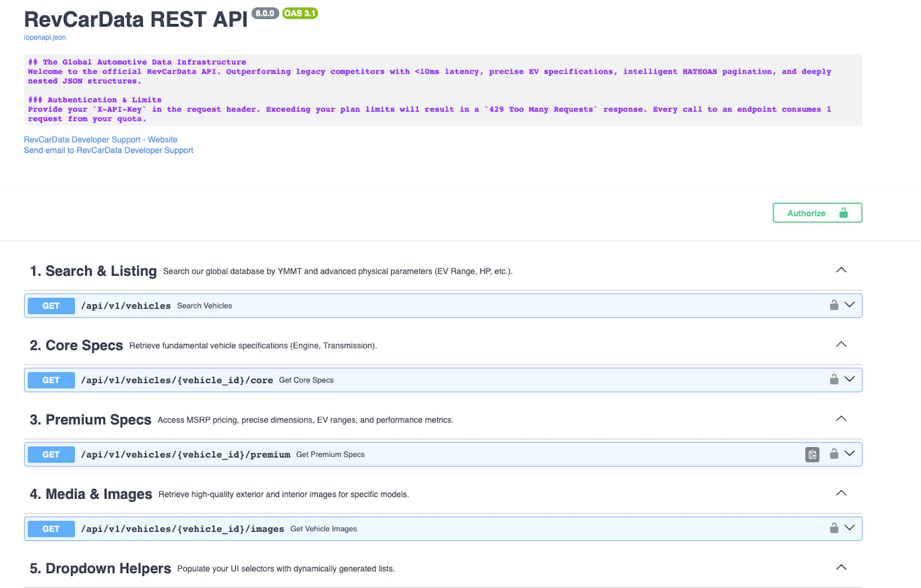
Task: Click the GET badge for the core endpoint
Action: tap(51, 380)
